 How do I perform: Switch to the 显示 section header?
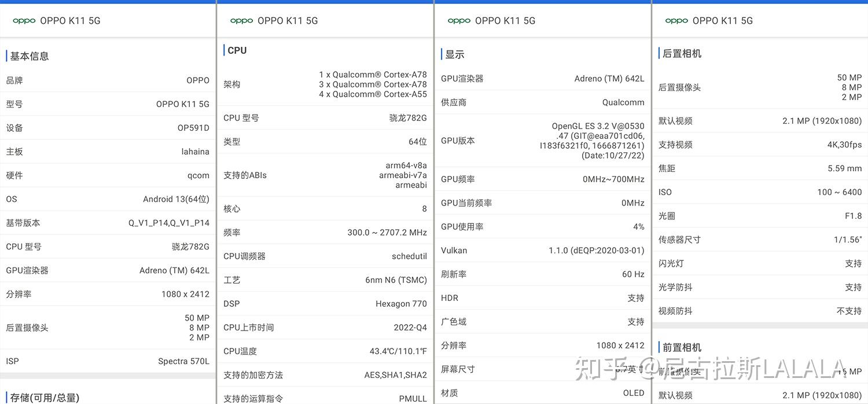pyautogui.click(x=455, y=54)
